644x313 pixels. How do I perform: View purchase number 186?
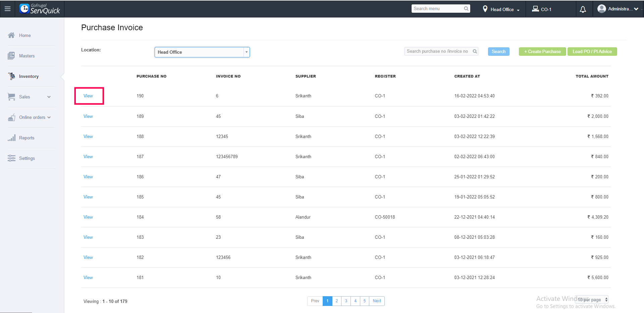pos(88,177)
